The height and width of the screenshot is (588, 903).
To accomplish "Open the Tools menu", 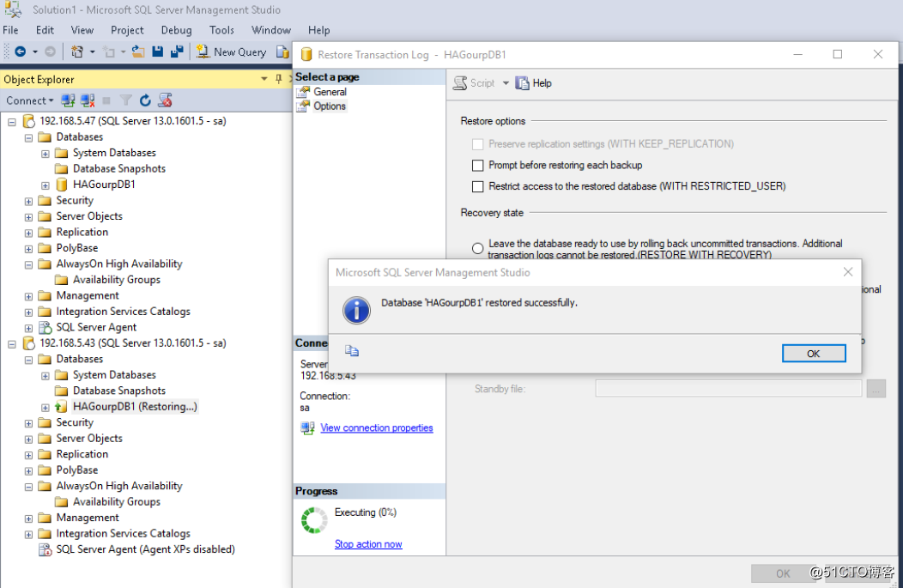I will [x=221, y=30].
